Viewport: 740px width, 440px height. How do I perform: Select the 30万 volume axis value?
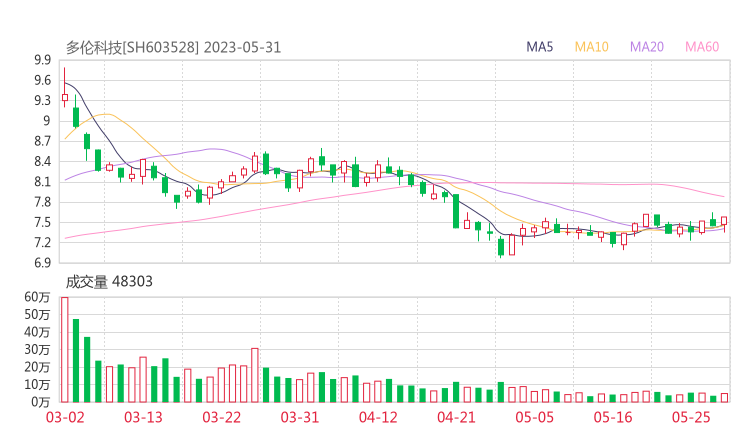tap(37, 349)
